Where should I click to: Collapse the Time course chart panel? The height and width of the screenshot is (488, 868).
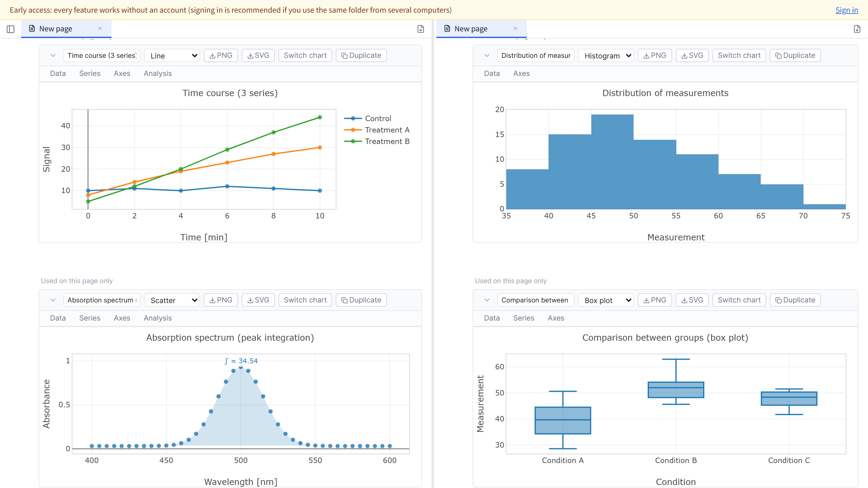coord(53,55)
